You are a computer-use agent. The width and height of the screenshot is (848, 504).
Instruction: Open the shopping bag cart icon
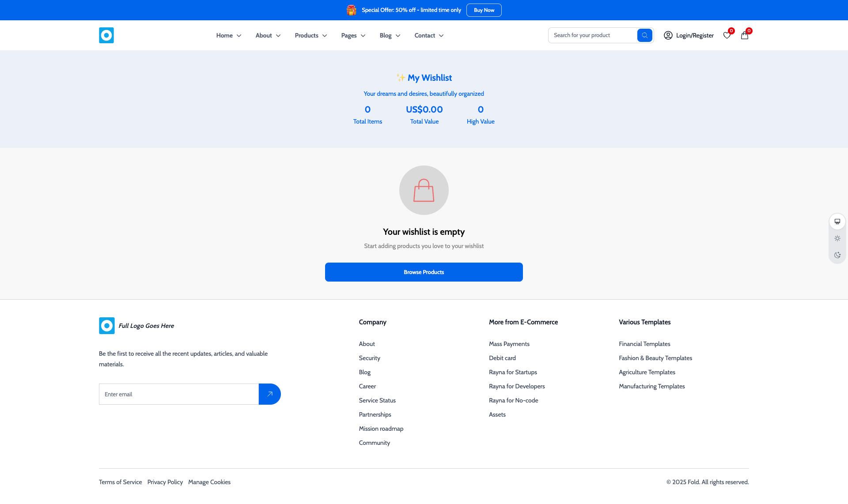[745, 35]
